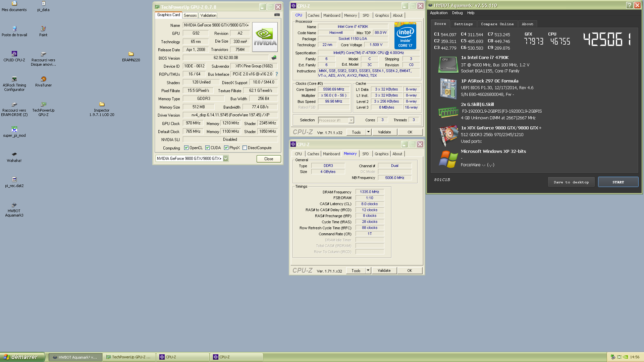Click the NVIDIA logo in GPU-Z
Screen dimensions: 644x362
pos(265,37)
